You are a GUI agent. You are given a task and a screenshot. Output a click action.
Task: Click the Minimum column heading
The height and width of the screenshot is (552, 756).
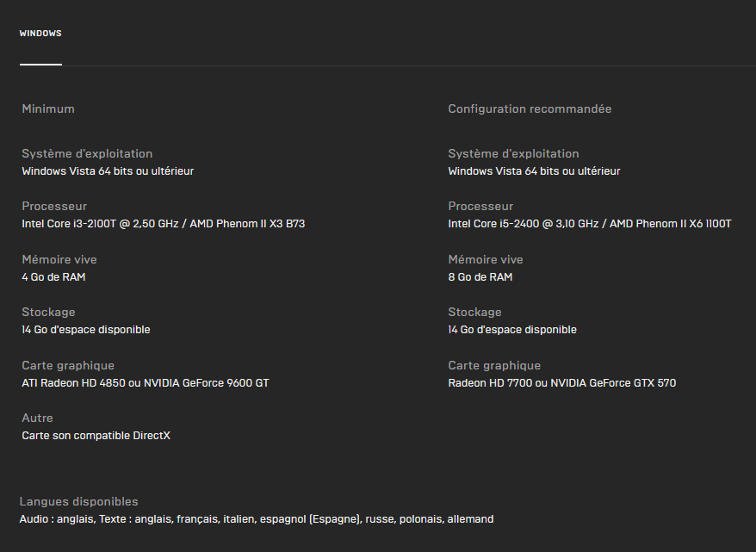48,109
